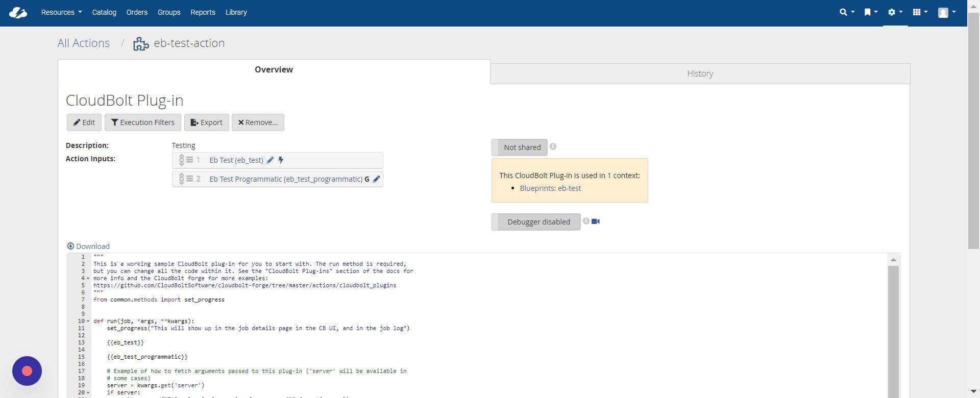Open the Groups menu
Screen dimensions: 980x398
tap(169, 12)
